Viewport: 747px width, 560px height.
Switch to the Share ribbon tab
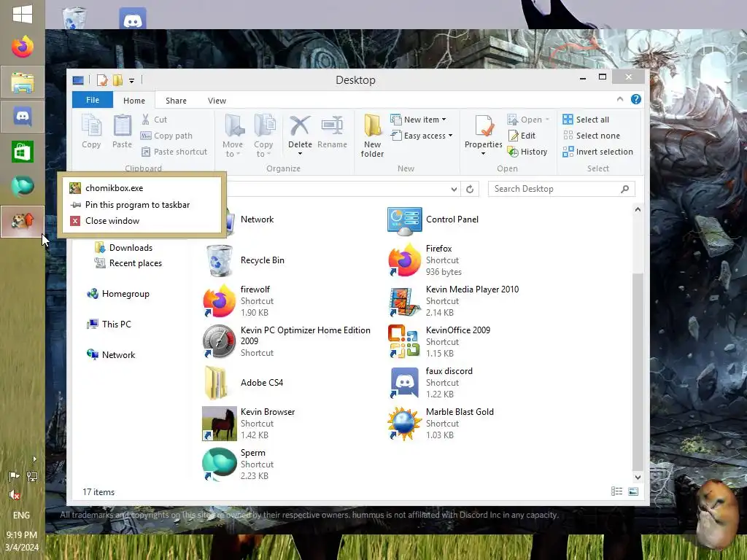(x=176, y=101)
